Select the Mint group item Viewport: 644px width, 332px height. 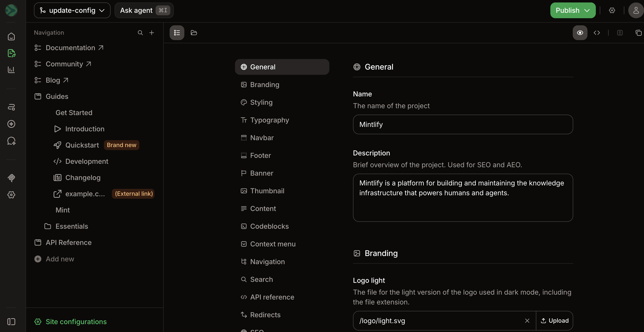[x=63, y=210]
